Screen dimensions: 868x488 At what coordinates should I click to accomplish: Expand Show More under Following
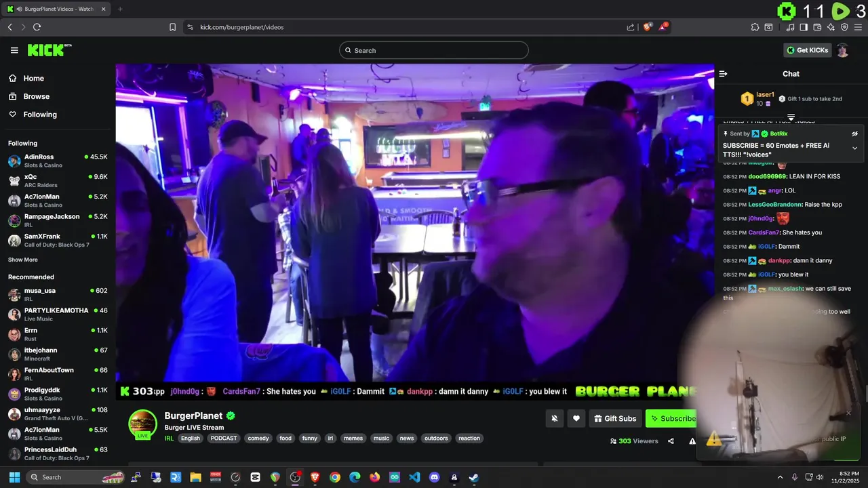[x=23, y=260]
